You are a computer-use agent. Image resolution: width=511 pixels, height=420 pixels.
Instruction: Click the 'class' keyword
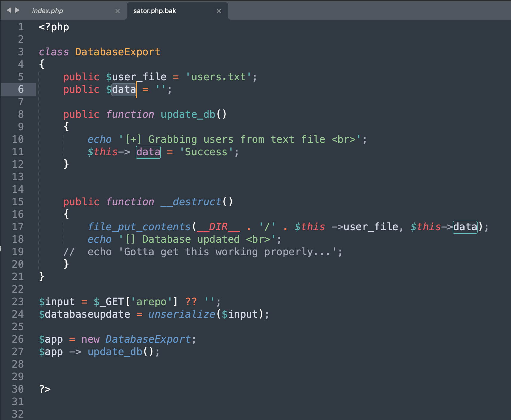[54, 52]
